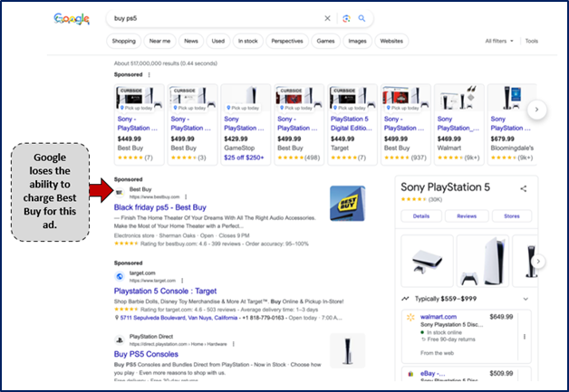569x392 pixels.
Task: Select the Websites filter chip
Action: (x=391, y=41)
